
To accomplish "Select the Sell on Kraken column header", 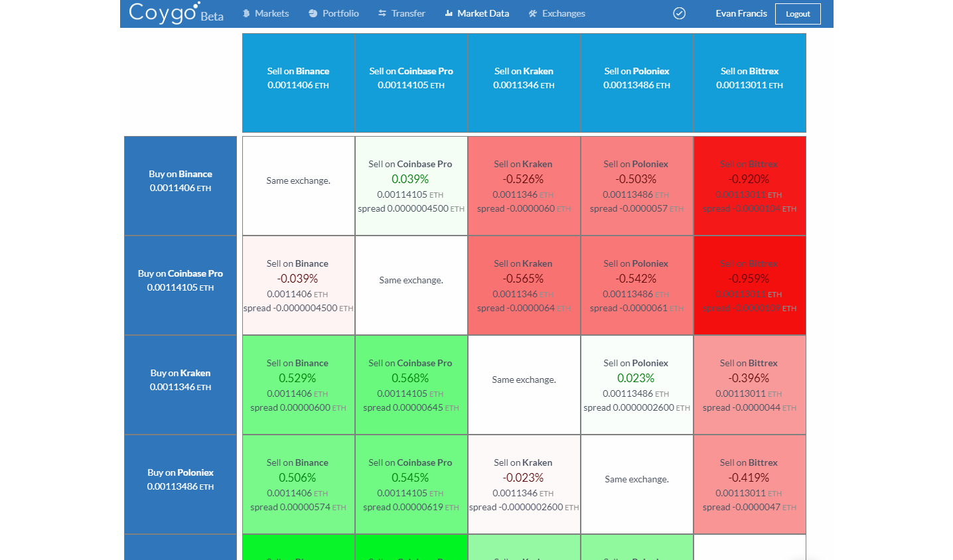I will [x=524, y=84].
